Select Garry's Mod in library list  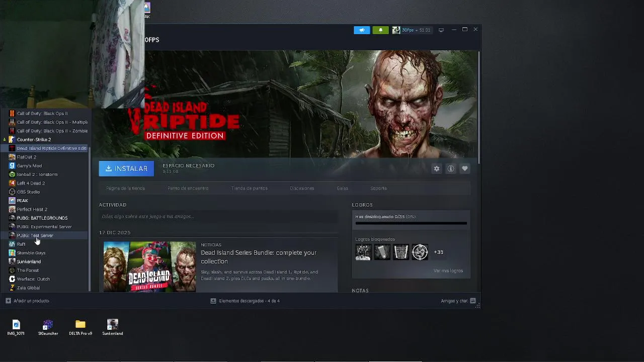click(x=29, y=166)
